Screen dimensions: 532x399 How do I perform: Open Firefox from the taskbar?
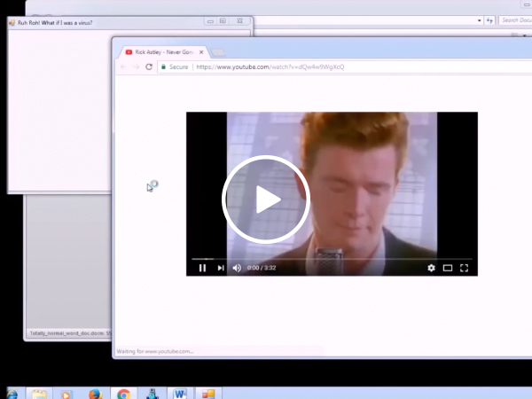(94, 393)
